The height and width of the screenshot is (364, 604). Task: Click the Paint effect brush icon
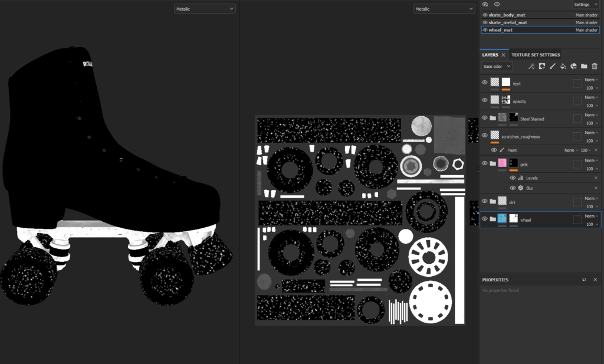[502, 150]
